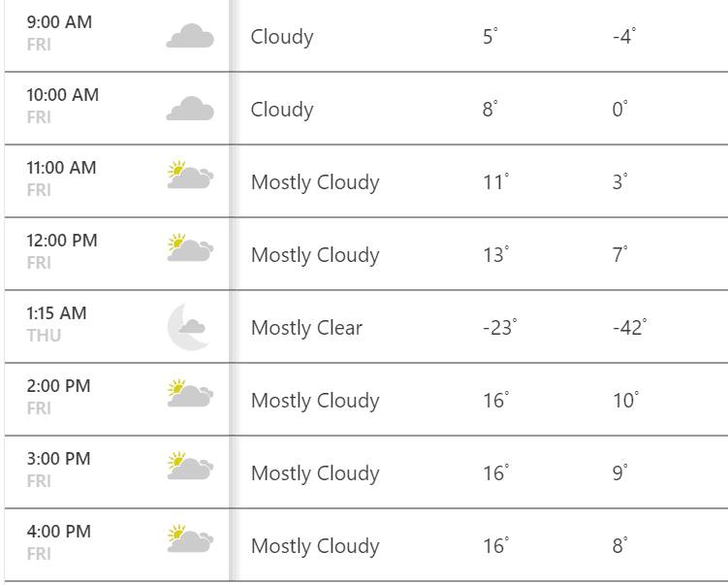This screenshot has height=585, width=728.
Task: Select the 11° temperature at 11:00 AM
Action: pyautogui.click(x=496, y=181)
